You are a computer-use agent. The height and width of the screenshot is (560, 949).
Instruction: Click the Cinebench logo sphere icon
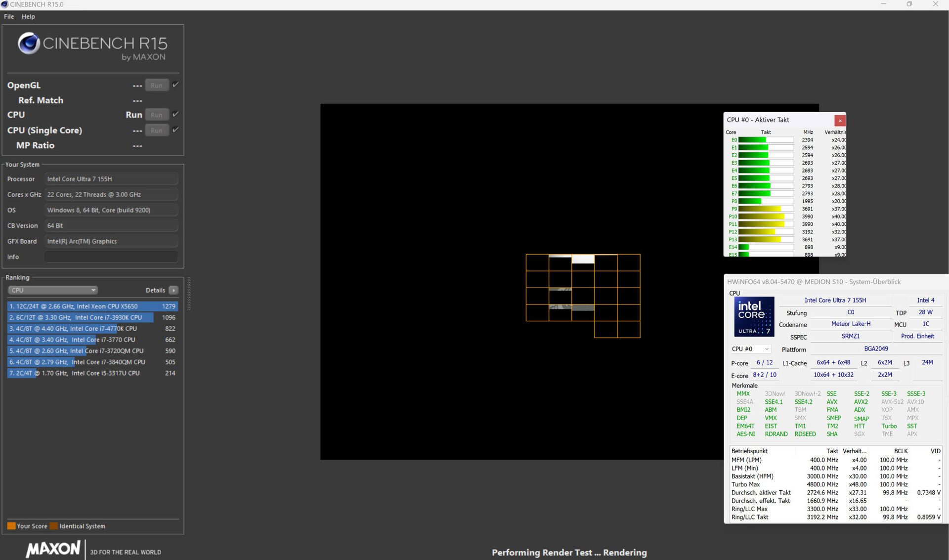coord(29,43)
